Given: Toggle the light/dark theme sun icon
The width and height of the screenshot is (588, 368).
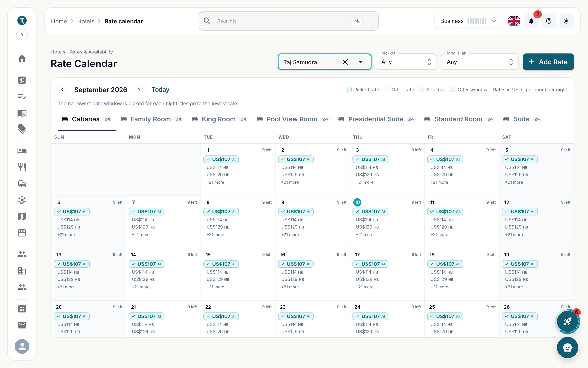Looking at the screenshot, I should pyautogui.click(x=566, y=21).
